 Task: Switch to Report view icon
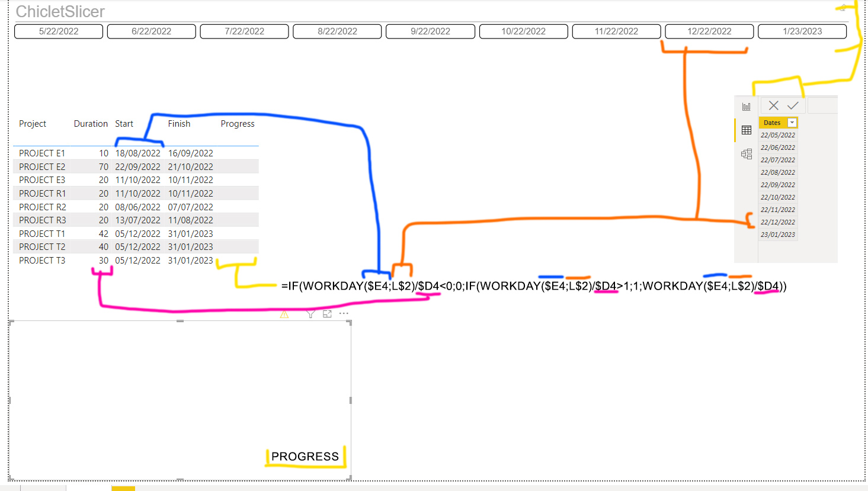pos(746,107)
